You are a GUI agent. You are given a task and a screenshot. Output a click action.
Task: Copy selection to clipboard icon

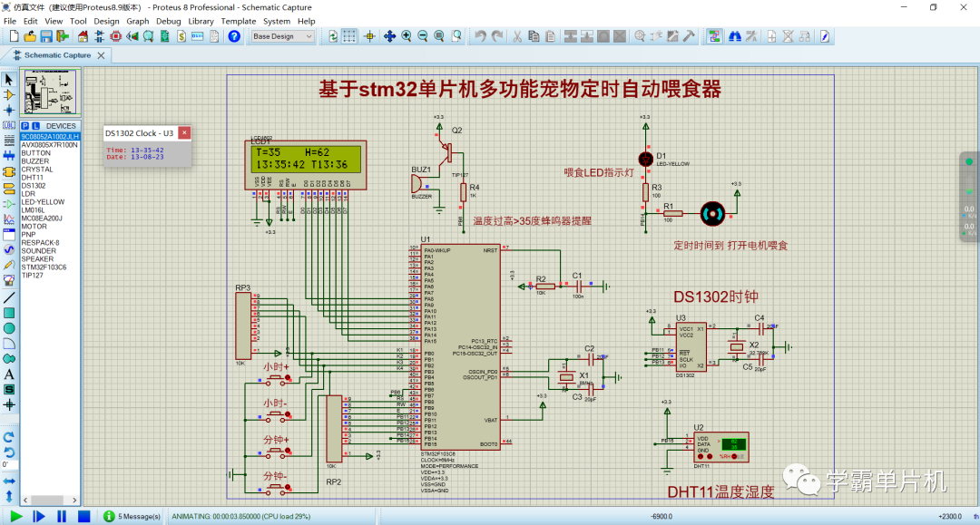point(534,36)
